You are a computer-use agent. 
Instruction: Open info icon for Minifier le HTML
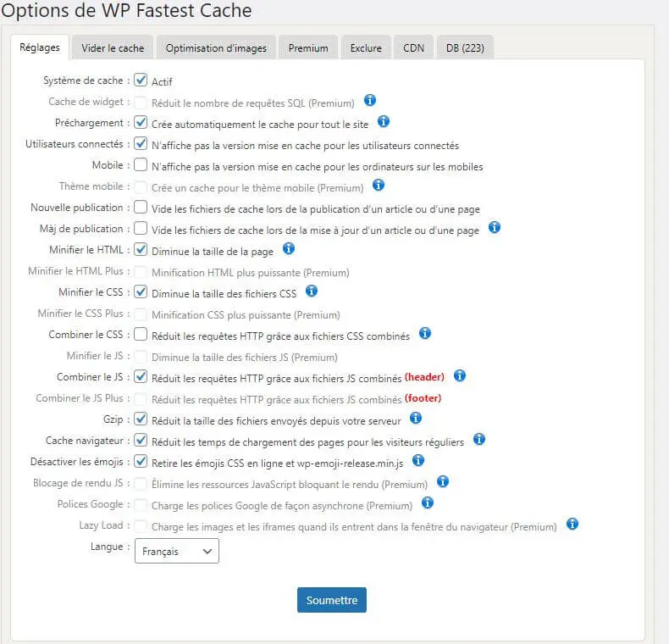coord(289,248)
